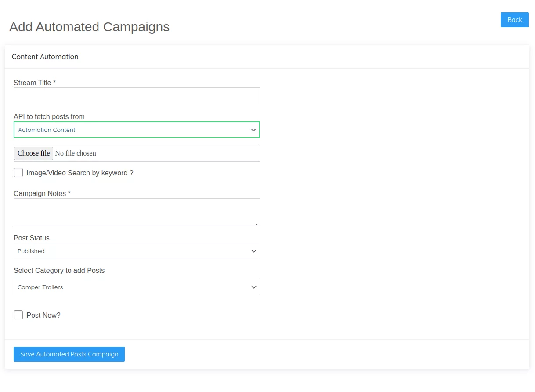Click the 'Post Status' label
This screenshot has width=535, height=392.
[x=32, y=238]
